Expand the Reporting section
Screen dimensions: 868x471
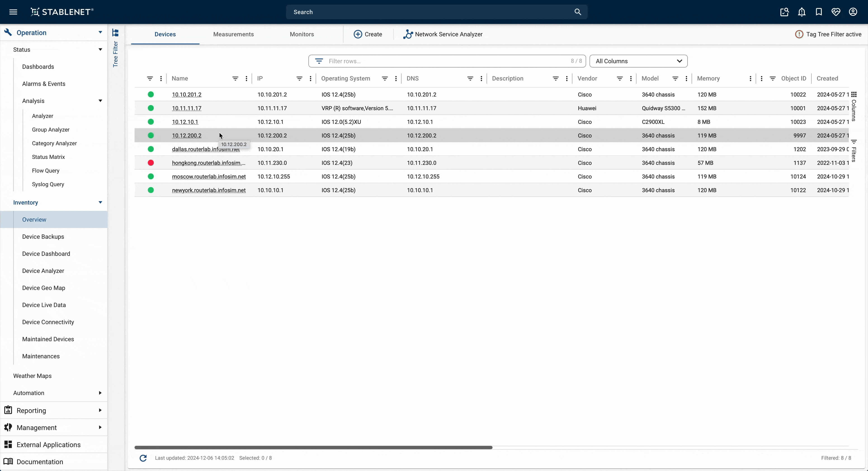(100, 410)
